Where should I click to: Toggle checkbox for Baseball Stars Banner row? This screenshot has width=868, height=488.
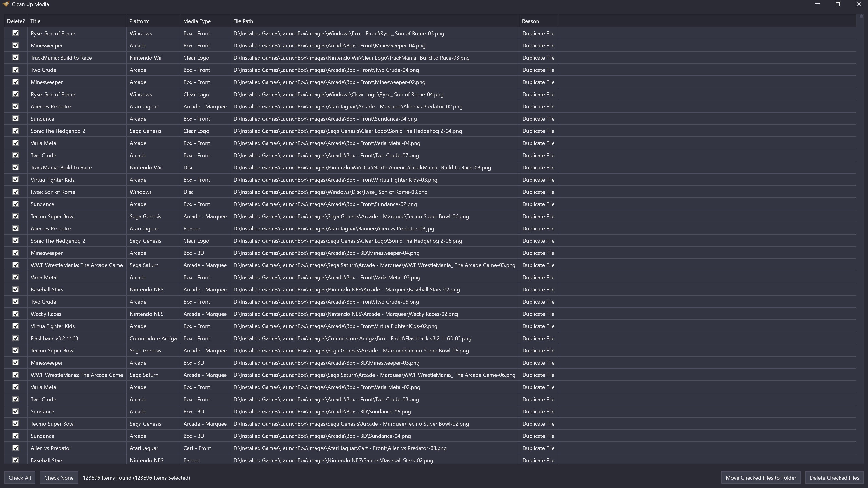(x=16, y=460)
